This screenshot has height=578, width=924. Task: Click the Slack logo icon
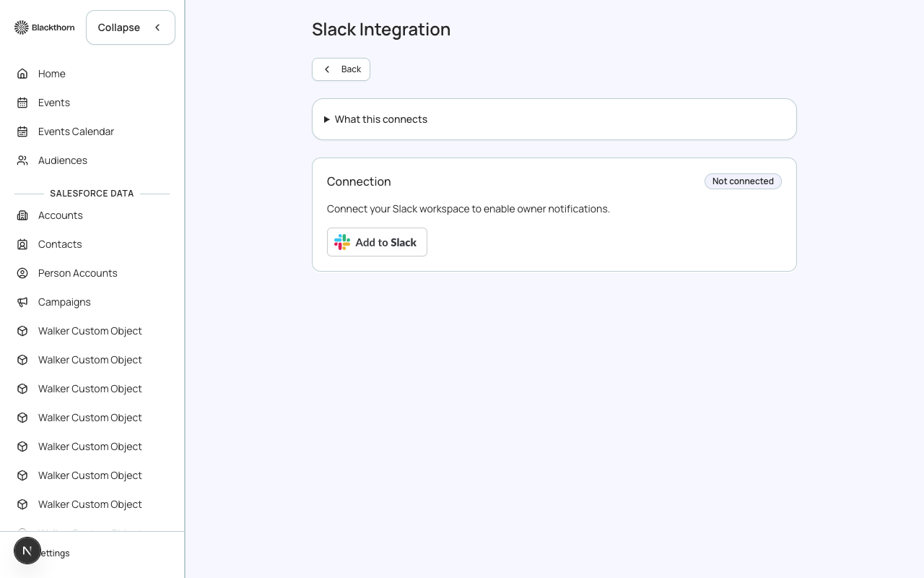(x=342, y=242)
